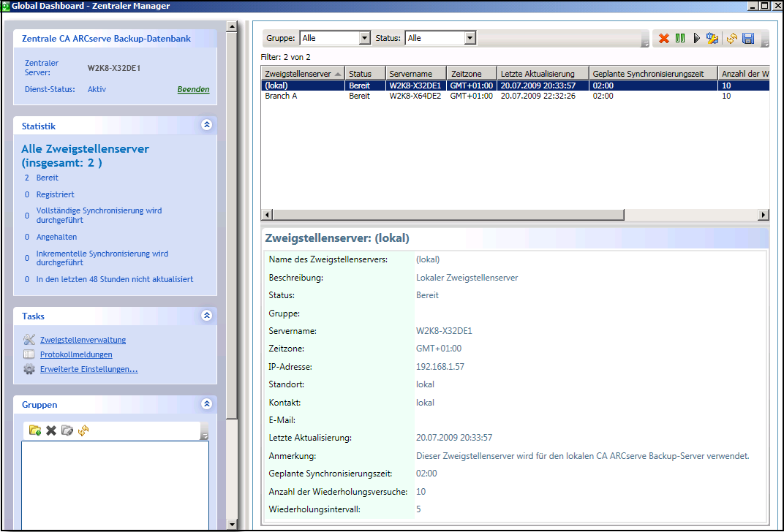This screenshot has width=784, height=532.
Task: Click the red X delete branch icon
Action: point(664,38)
